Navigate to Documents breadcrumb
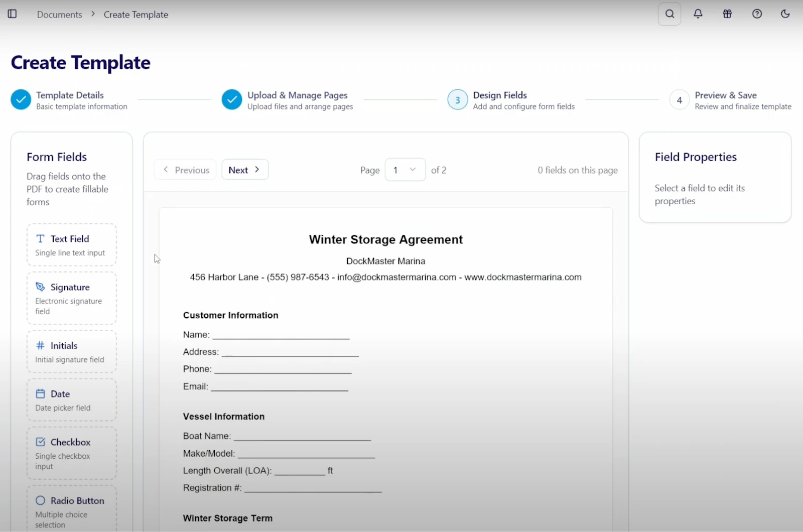The image size is (803, 532). 59,15
